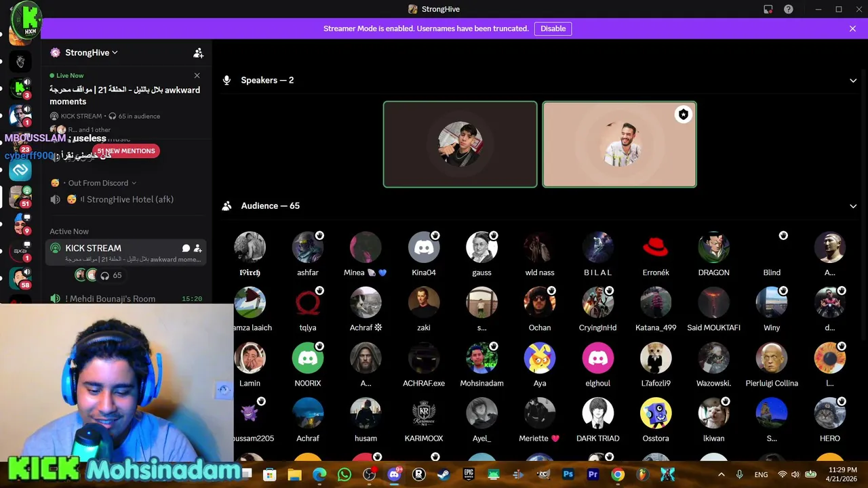The height and width of the screenshot is (488, 868).
Task: Open Epic Games Launcher from the taskbar
Action: [469, 474]
